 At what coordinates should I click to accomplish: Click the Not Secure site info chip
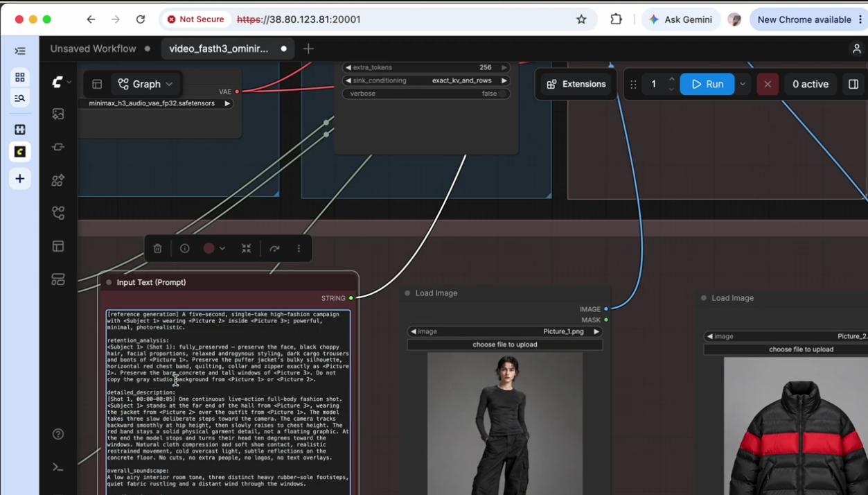coord(195,19)
